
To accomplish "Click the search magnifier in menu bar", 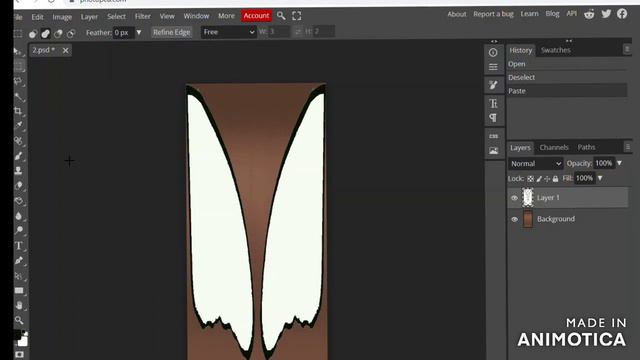I will coord(281,16).
